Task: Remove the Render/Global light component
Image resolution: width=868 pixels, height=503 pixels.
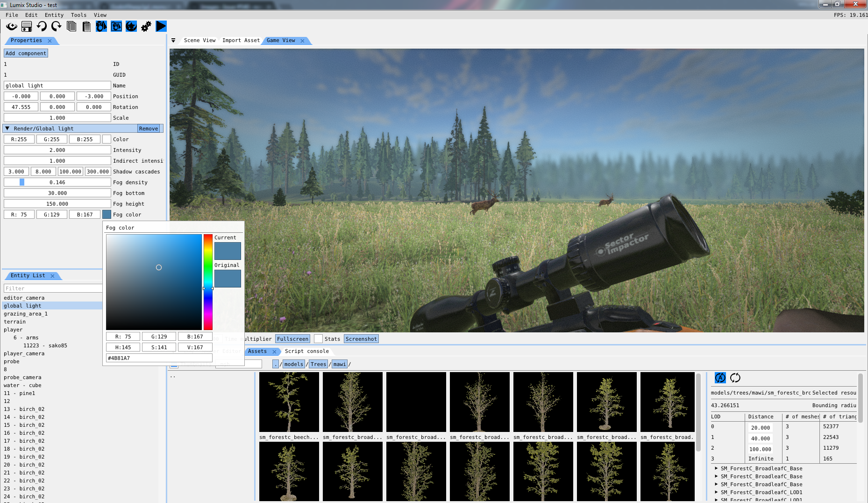Action: tap(149, 129)
